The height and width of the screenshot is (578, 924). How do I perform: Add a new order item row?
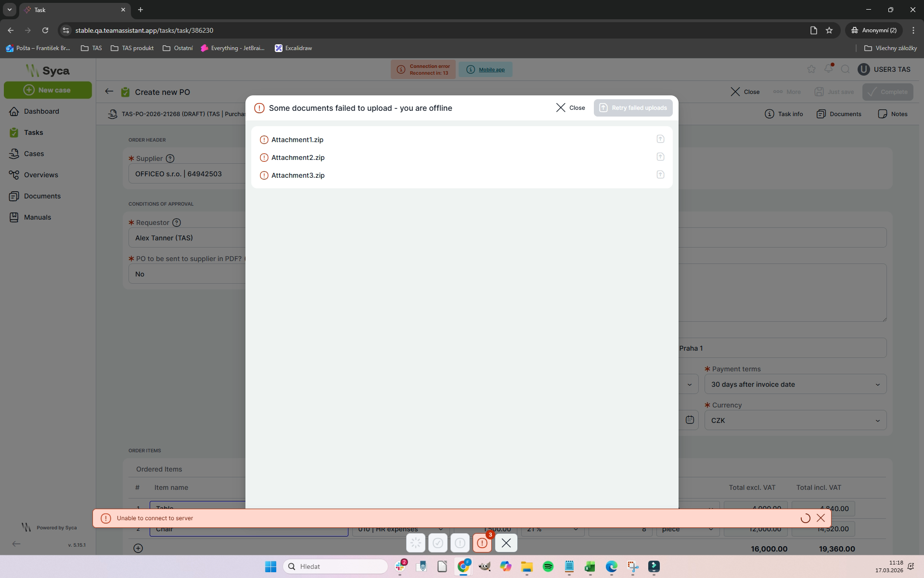[138, 548]
